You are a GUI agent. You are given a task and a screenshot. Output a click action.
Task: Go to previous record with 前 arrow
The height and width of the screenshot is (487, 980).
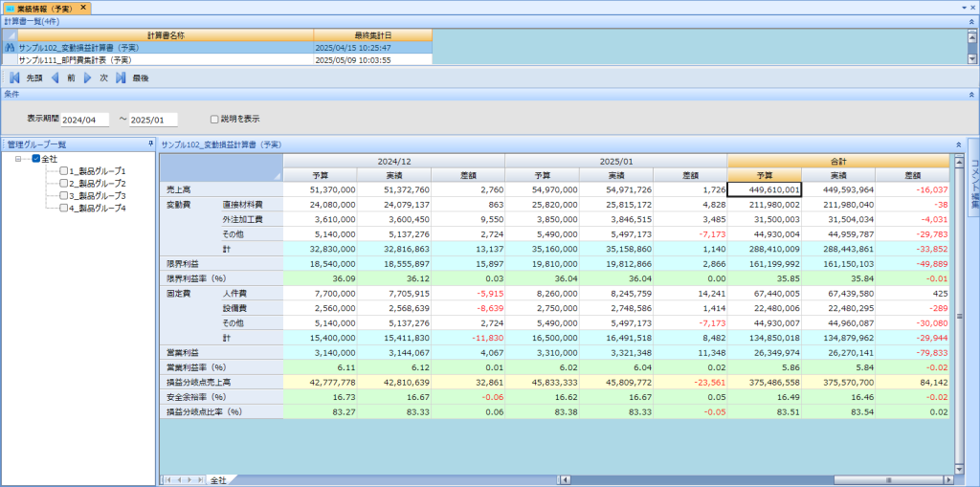[x=56, y=77]
